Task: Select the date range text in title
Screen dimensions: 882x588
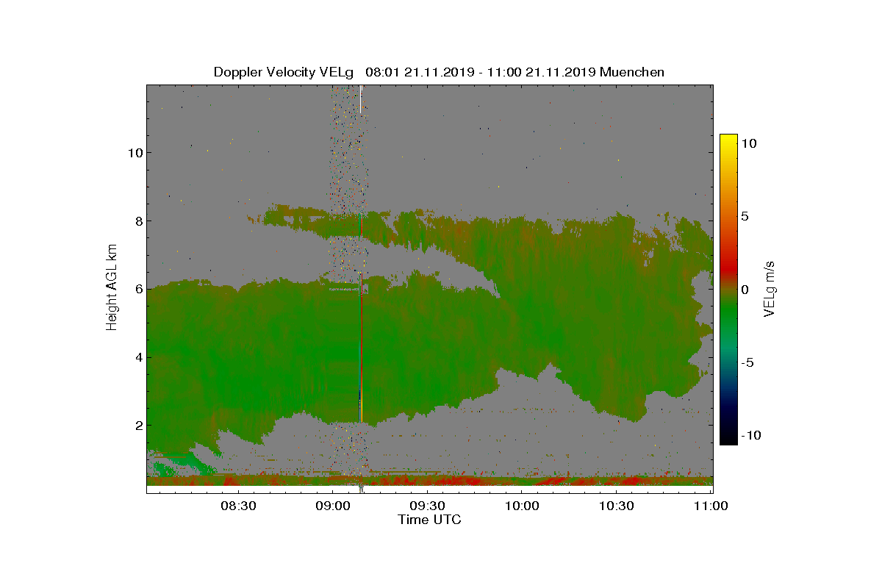Action: (x=481, y=72)
